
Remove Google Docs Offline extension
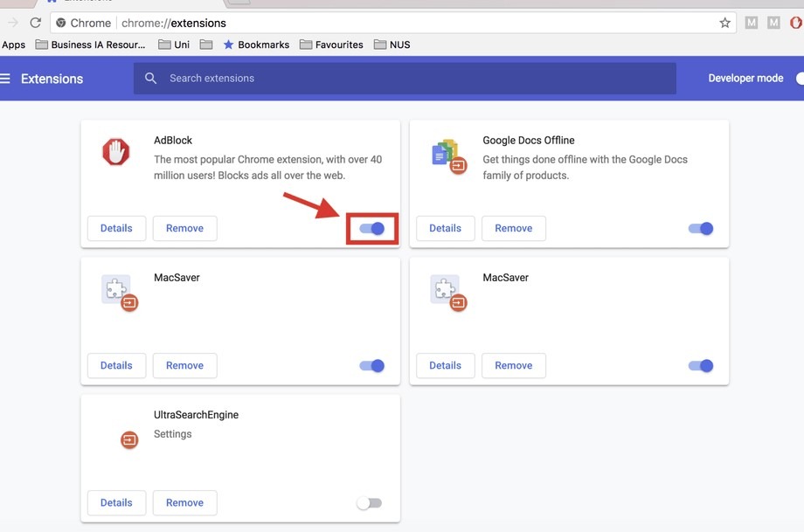(x=513, y=229)
